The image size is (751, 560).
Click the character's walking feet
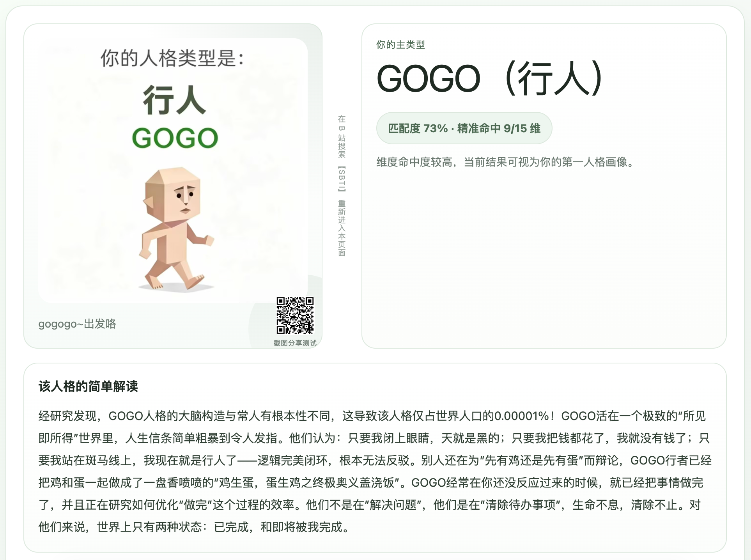(175, 280)
